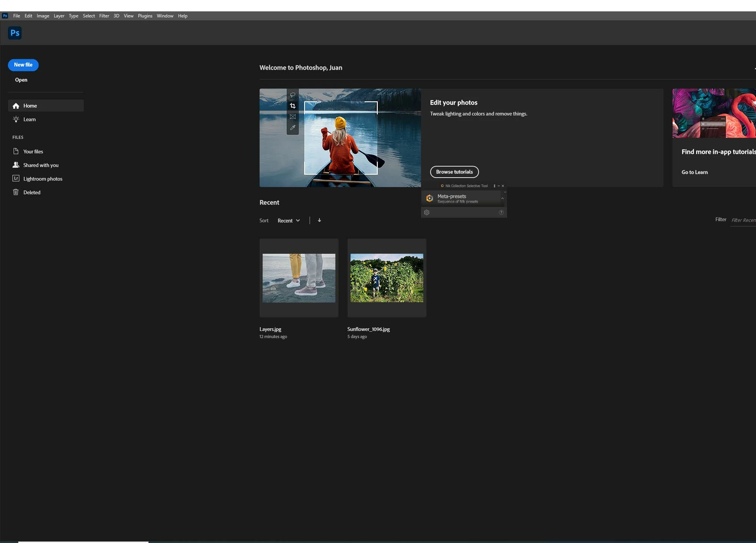The width and height of the screenshot is (756, 543).
Task: Open the Deleted files trash section
Action: [31, 192]
